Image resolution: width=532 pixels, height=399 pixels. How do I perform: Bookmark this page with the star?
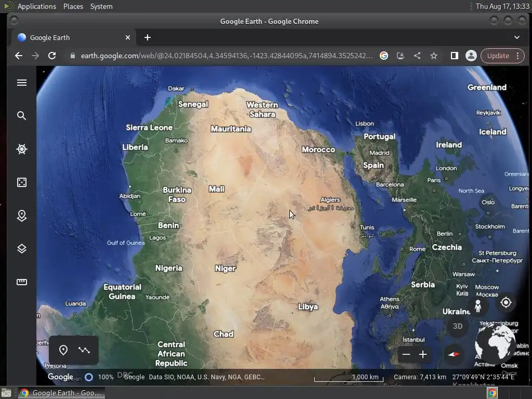[434, 56]
